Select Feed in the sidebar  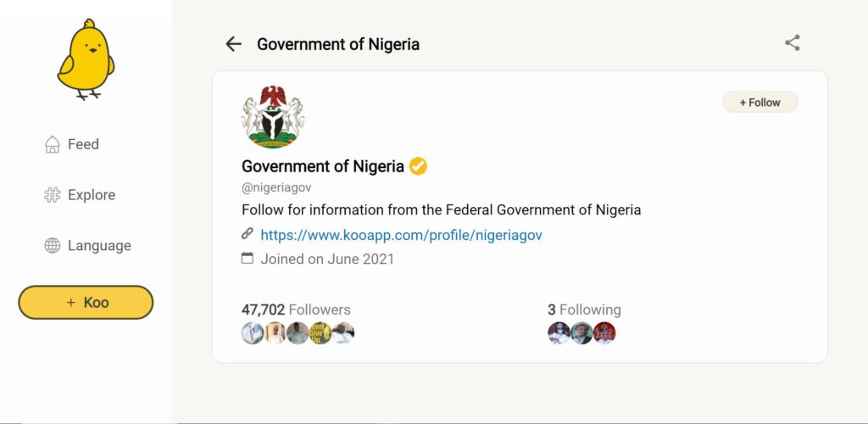(x=83, y=144)
